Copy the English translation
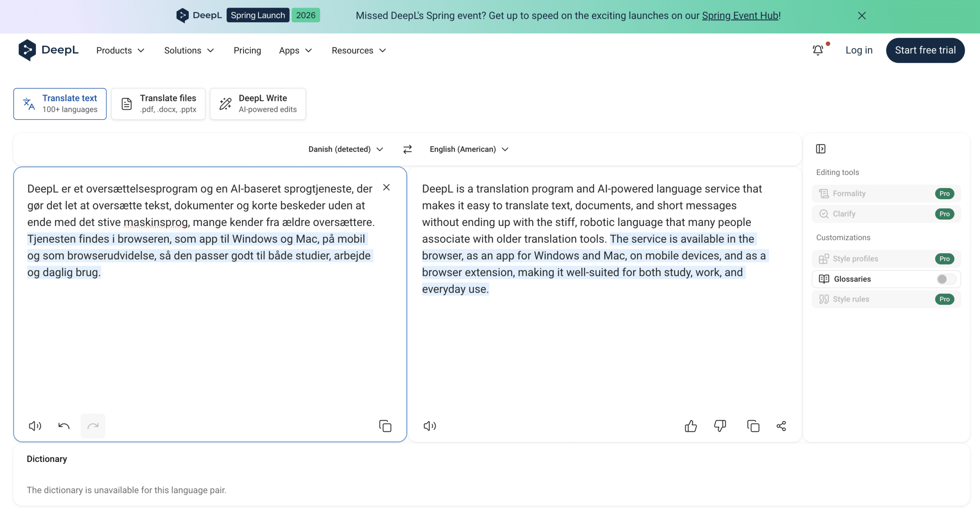Viewport: 980px width, 516px height. point(753,426)
